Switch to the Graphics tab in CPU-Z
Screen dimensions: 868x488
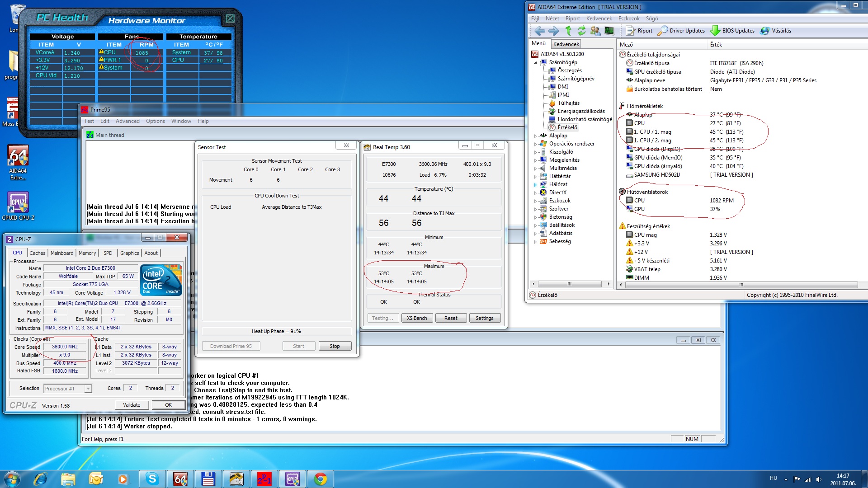click(130, 253)
